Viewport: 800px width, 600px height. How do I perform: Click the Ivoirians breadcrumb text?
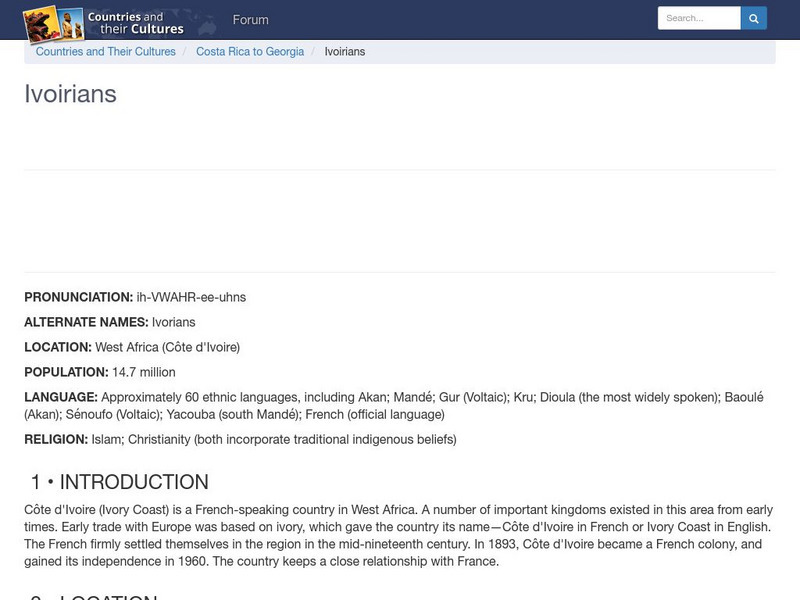[x=345, y=52]
